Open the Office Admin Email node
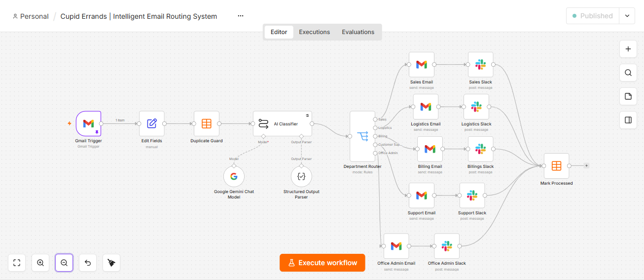 396,246
